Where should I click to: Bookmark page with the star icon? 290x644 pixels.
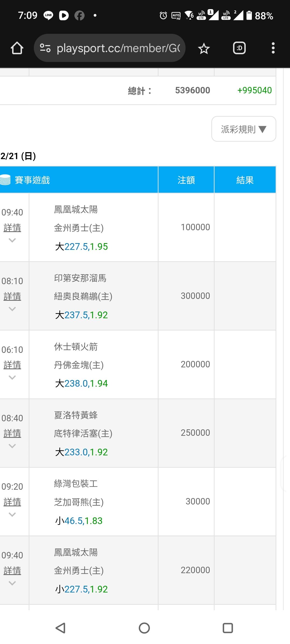204,49
